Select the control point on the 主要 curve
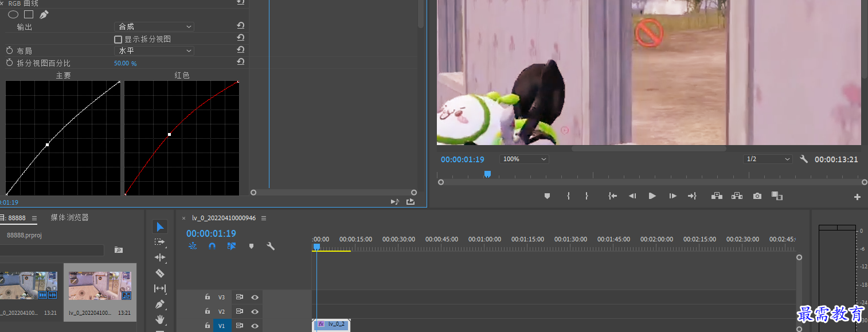868x332 pixels. 47,144
